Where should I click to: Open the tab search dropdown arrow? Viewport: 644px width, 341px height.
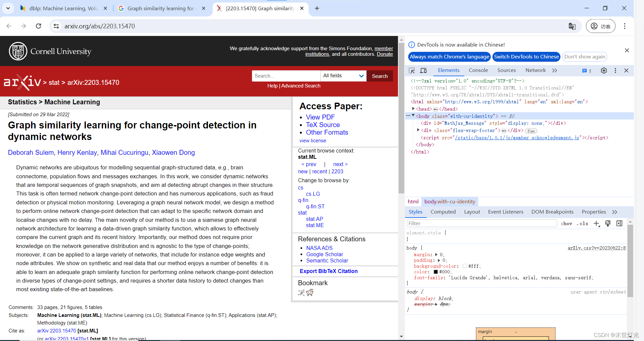[x=8, y=8]
